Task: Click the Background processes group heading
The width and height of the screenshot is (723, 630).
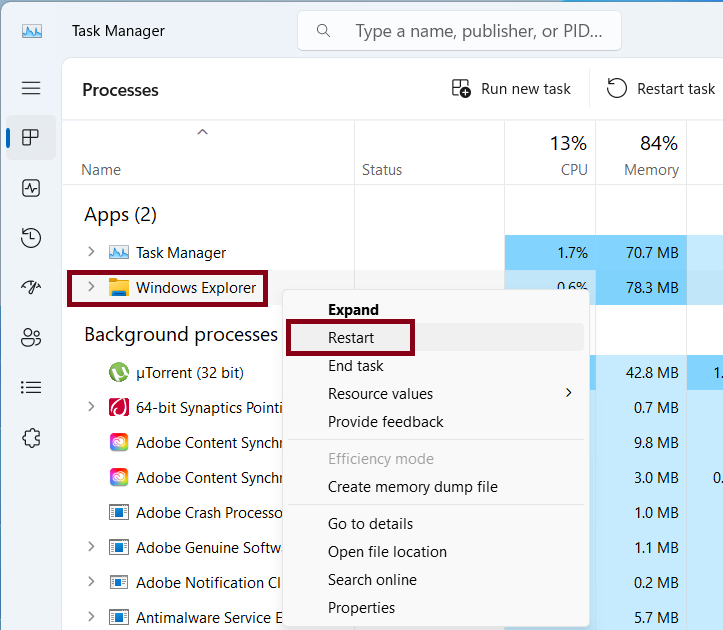Action: [x=181, y=334]
